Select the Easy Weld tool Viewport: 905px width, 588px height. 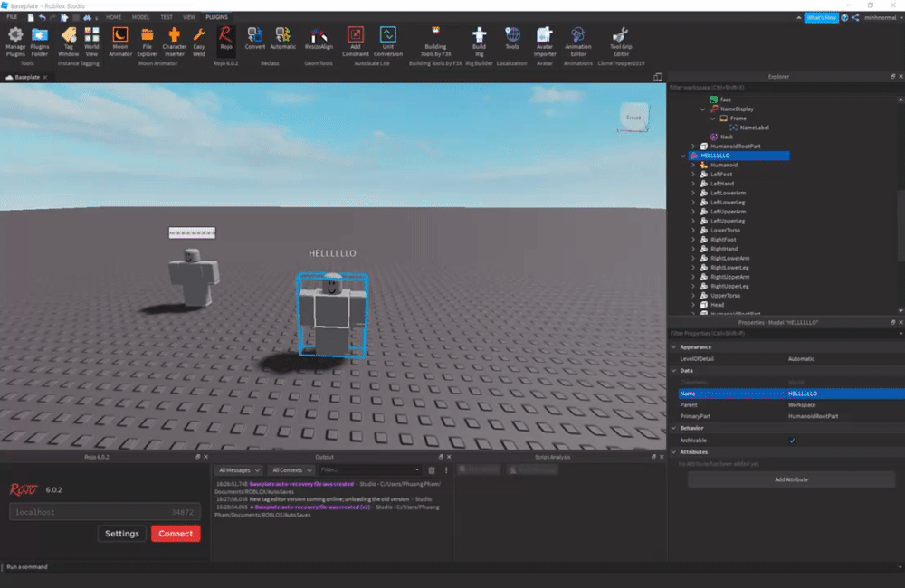click(199, 42)
